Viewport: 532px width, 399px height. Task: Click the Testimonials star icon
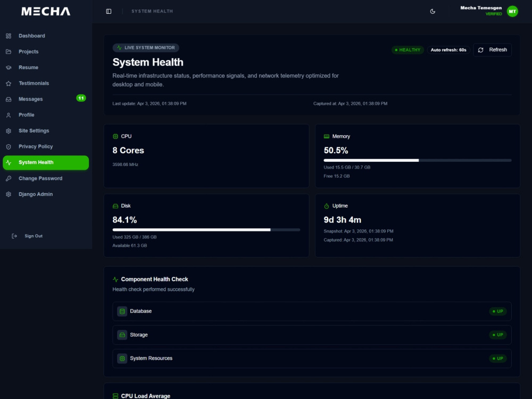[x=9, y=84]
